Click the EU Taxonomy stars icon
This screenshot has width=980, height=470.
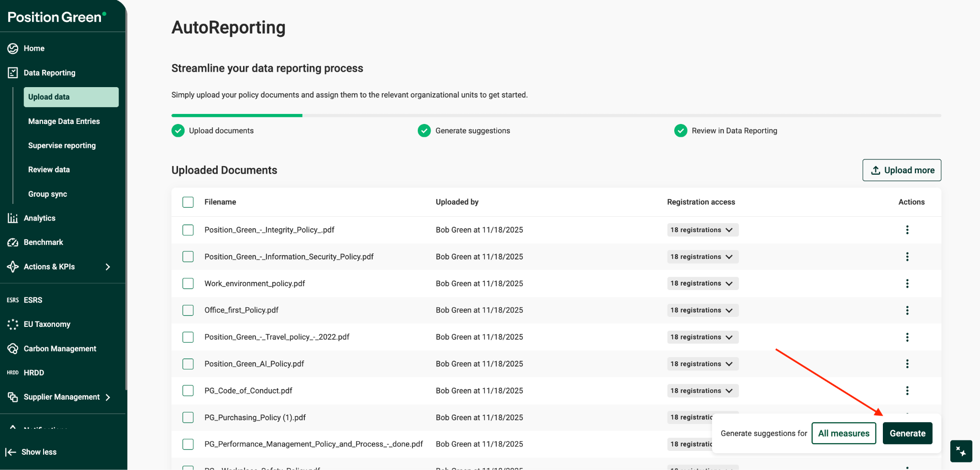13,325
